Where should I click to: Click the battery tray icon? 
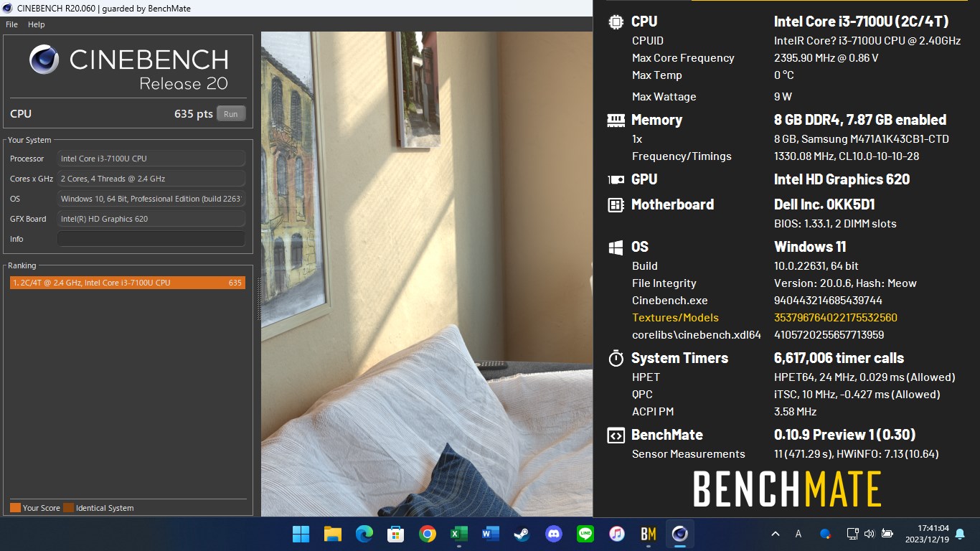tap(887, 534)
